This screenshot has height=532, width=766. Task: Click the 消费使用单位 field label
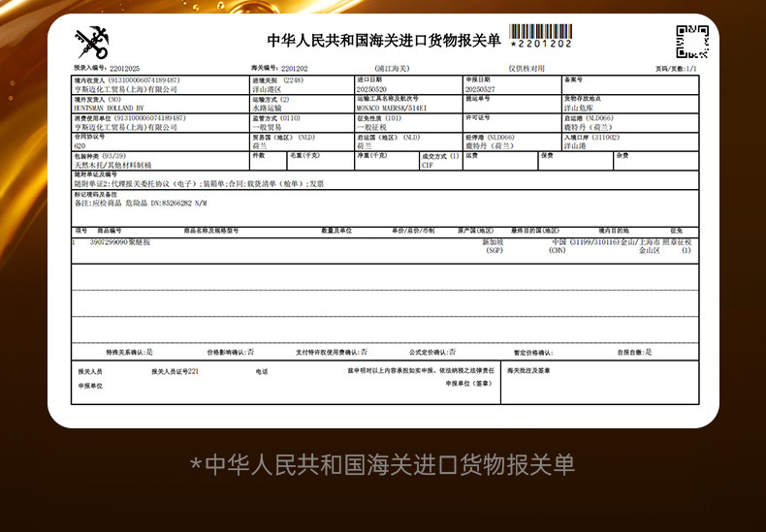[x=93, y=118]
